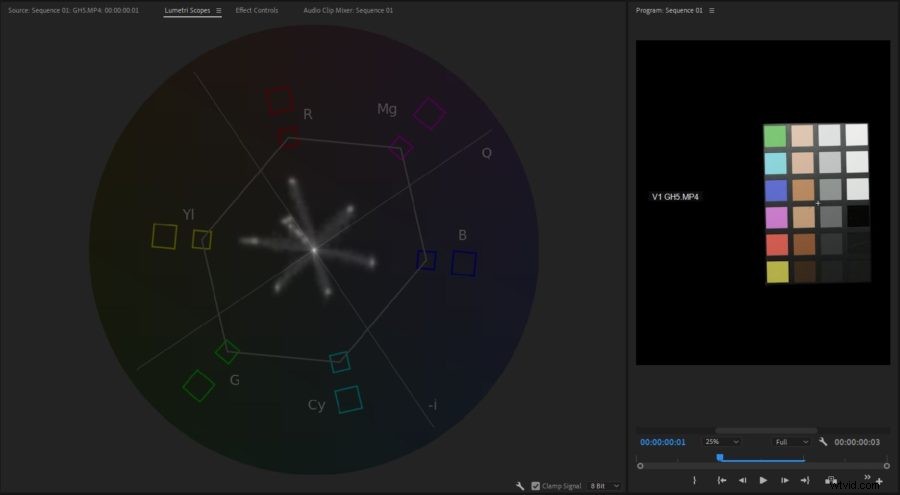Expand the Full playback resolution dropdown
The image size is (900, 495).
[x=791, y=441]
